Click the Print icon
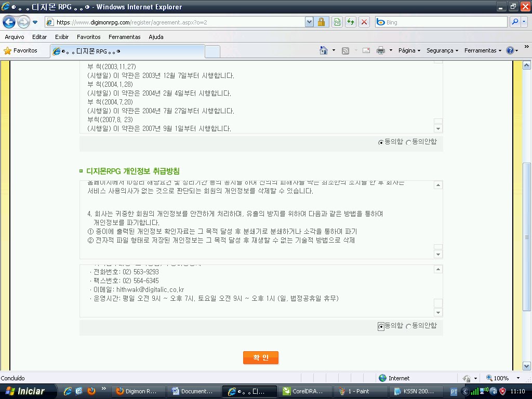532x399 pixels. (x=381, y=50)
